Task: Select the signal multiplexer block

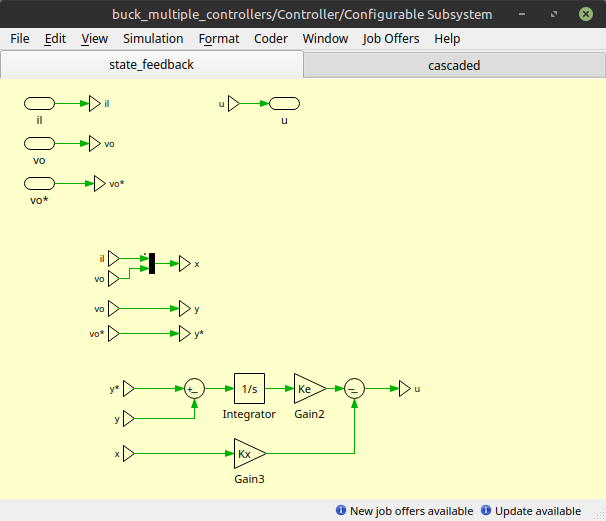Action: tap(152, 264)
